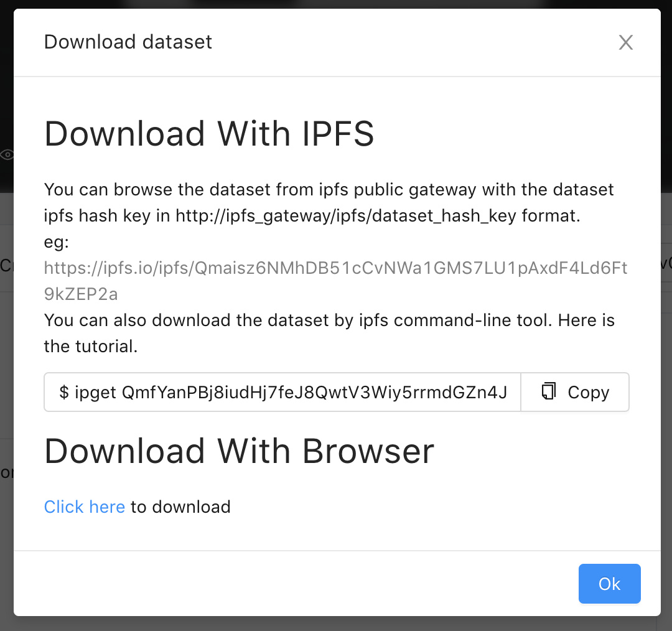The height and width of the screenshot is (631, 672).
Task: Click the X icon to dismiss the dialog
Action: [x=625, y=42]
